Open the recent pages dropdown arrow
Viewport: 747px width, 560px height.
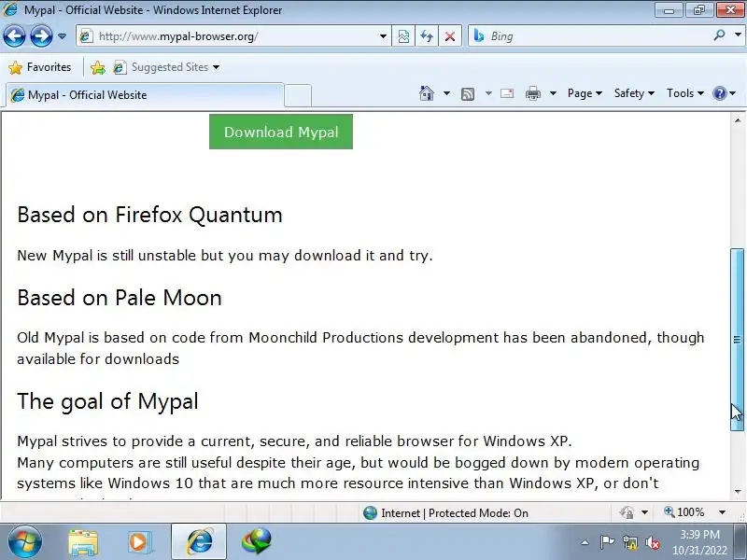tap(62, 36)
